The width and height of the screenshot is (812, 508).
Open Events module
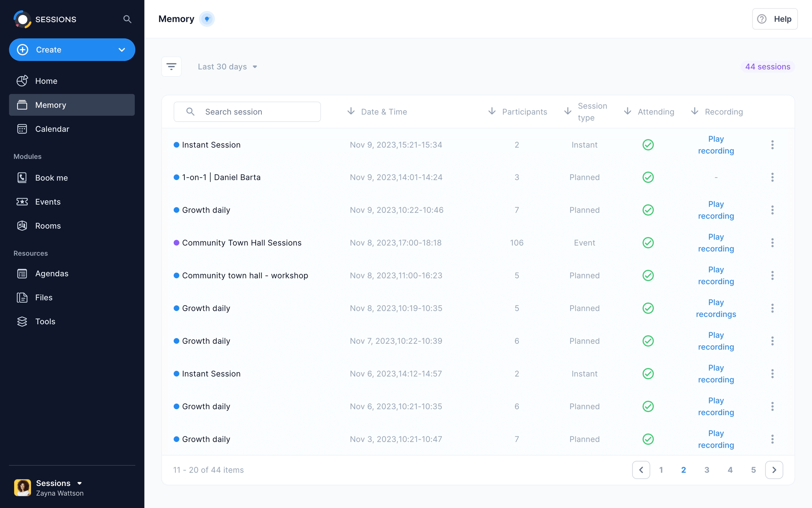(72, 202)
